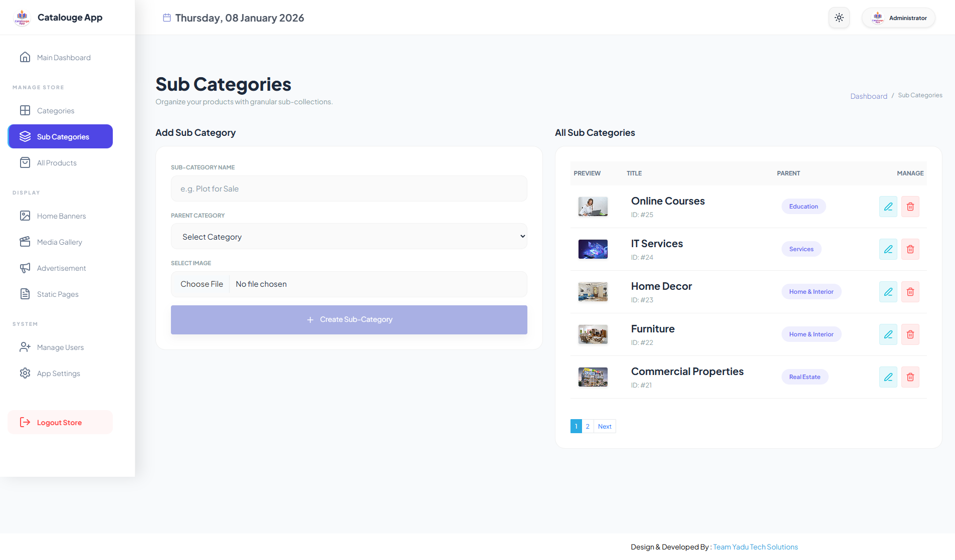The height and width of the screenshot is (560, 955).
Task: Click Home & Interior badge in Furniture row
Action: point(811,334)
